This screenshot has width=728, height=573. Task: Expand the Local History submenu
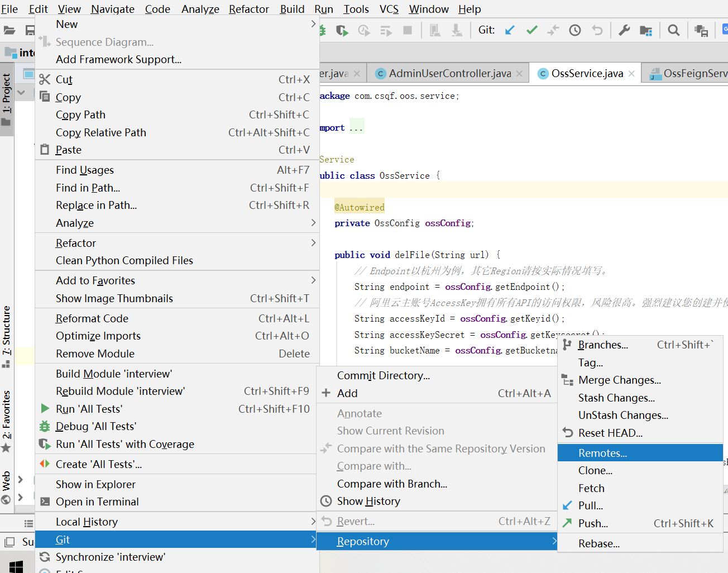177,522
